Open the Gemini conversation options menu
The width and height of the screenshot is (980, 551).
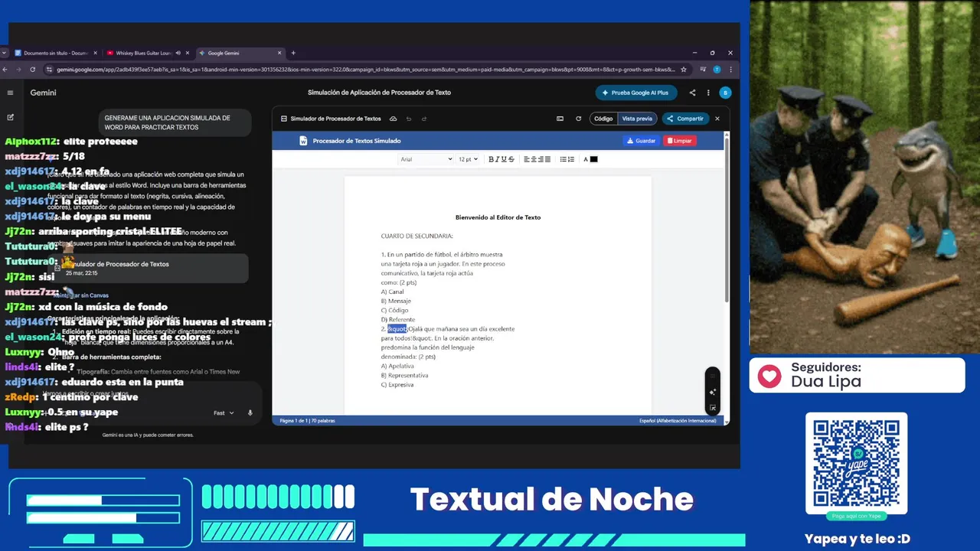click(x=708, y=93)
